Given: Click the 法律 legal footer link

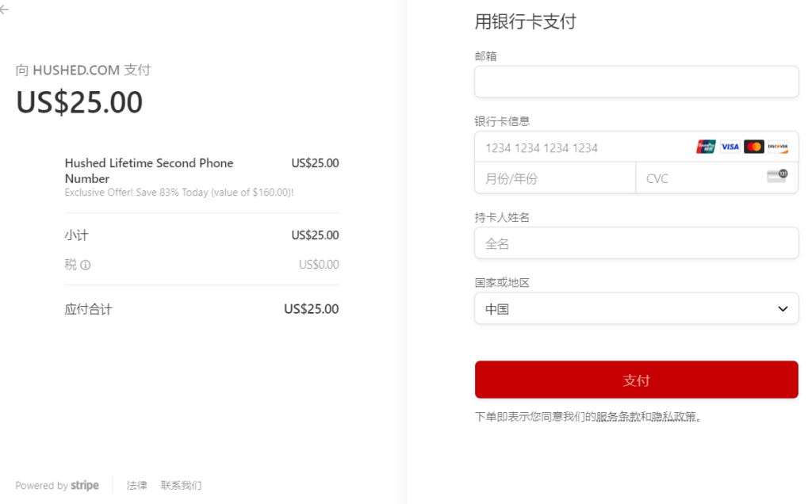Looking at the screenshot, I should (x=137, y=486).
